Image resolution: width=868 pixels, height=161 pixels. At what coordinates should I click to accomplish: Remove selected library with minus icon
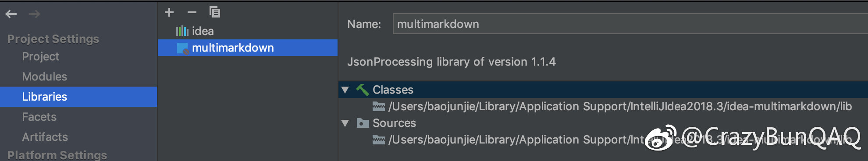[192, 12]
